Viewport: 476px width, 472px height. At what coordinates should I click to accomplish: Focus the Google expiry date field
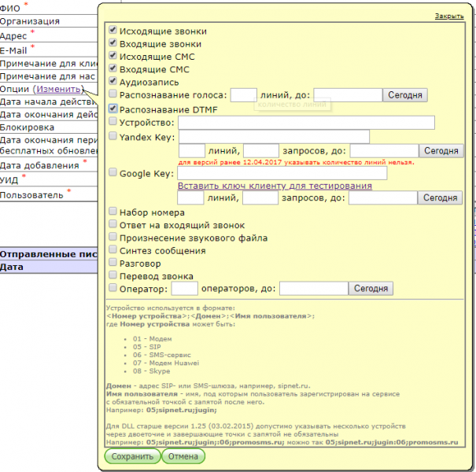pos(383,198)
